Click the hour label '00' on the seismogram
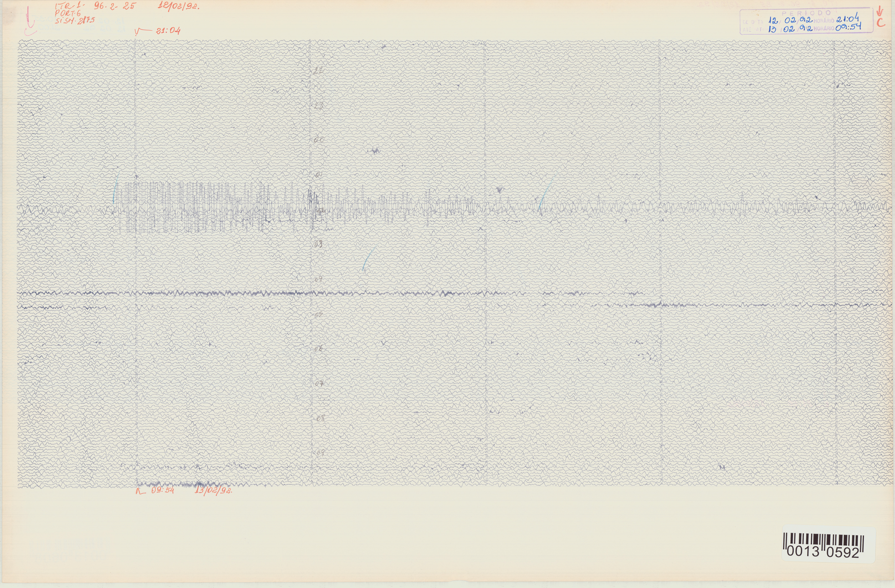895x588 pixels. click(x=319, y=140)
